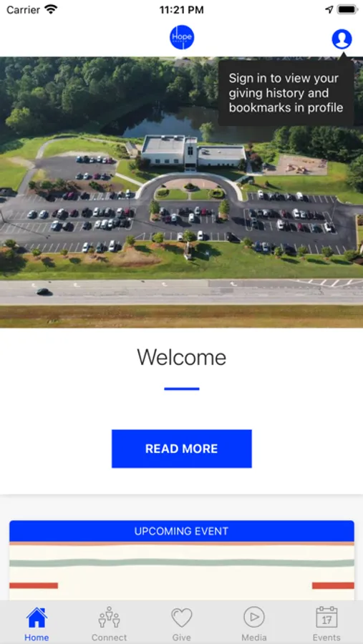
Task: Switch to the Give tab label
Action: pos(182,638)
